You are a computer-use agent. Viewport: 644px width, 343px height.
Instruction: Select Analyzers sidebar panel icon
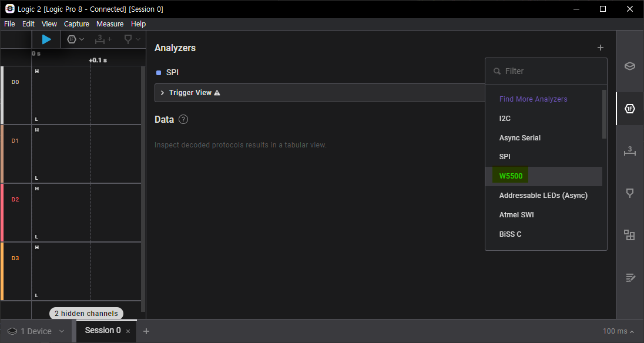630,109
